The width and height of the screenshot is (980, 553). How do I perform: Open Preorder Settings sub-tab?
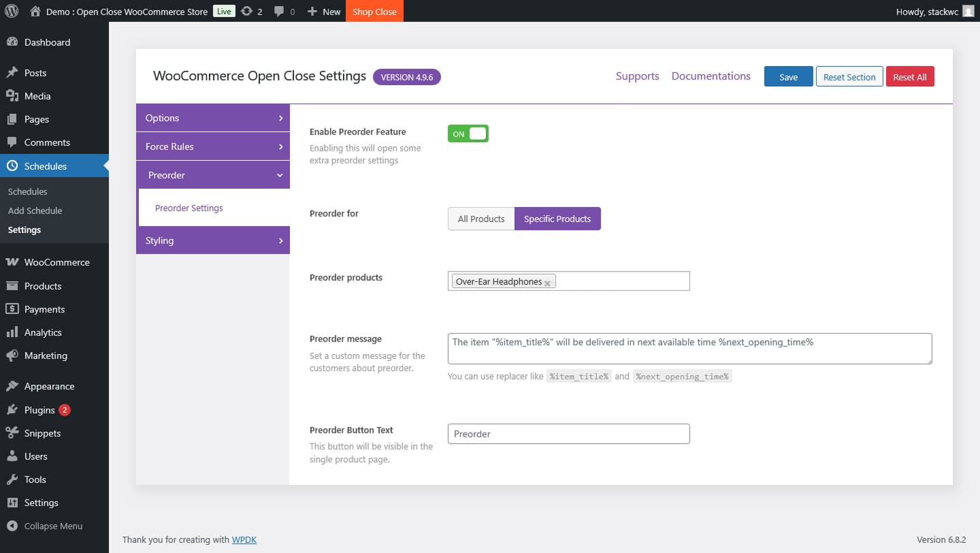tap(189, 208)
